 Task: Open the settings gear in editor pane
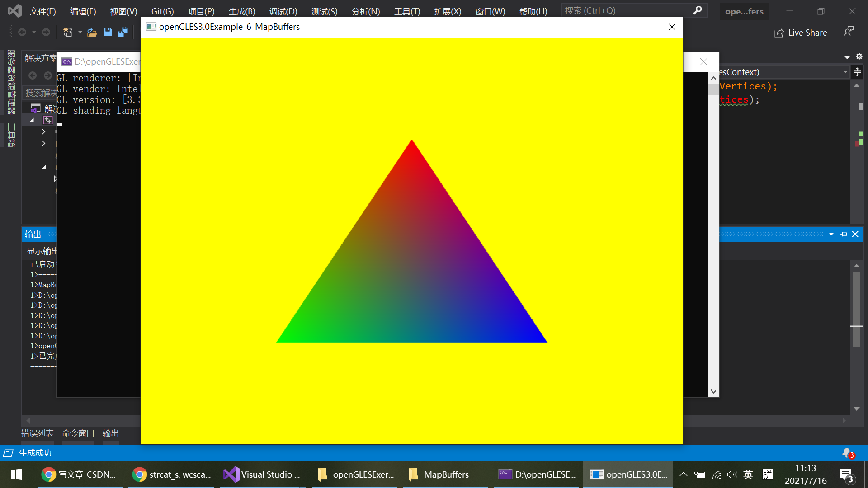tap(860, 56)
